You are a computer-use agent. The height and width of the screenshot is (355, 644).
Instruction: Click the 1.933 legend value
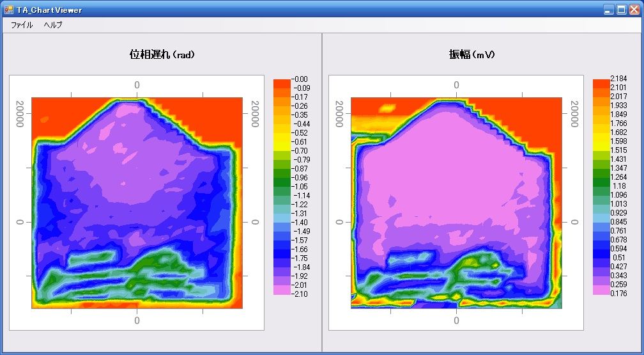(x=618, y=106)
